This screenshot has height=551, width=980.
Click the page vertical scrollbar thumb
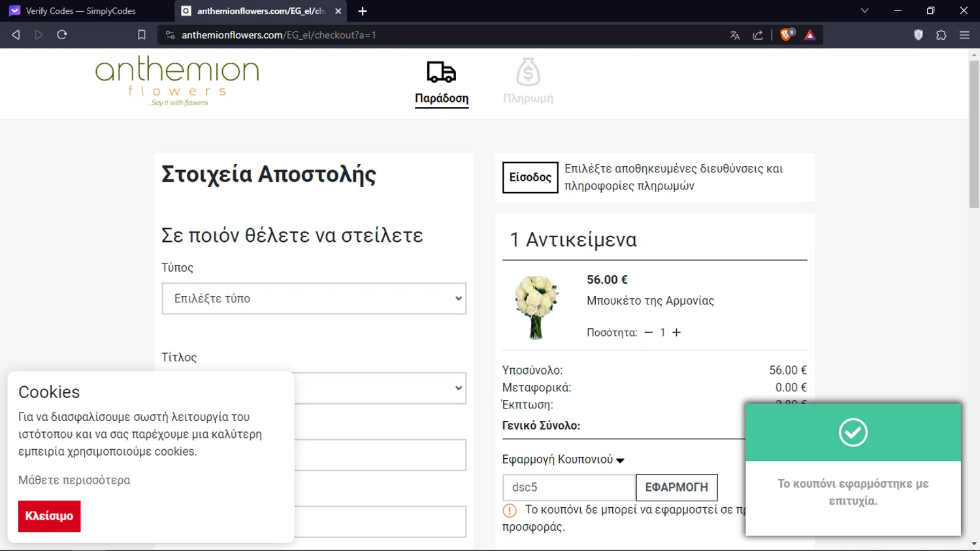974,134
